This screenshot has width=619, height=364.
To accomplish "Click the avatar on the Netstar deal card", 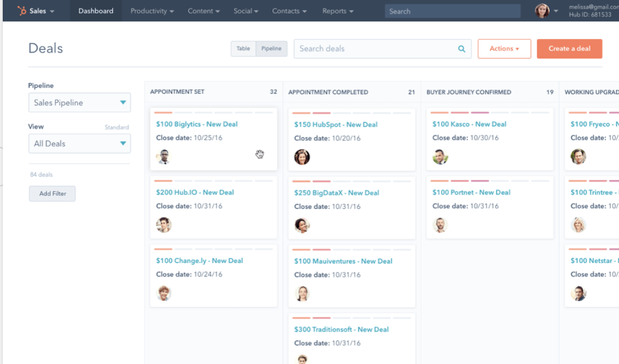I will [579, 293].
